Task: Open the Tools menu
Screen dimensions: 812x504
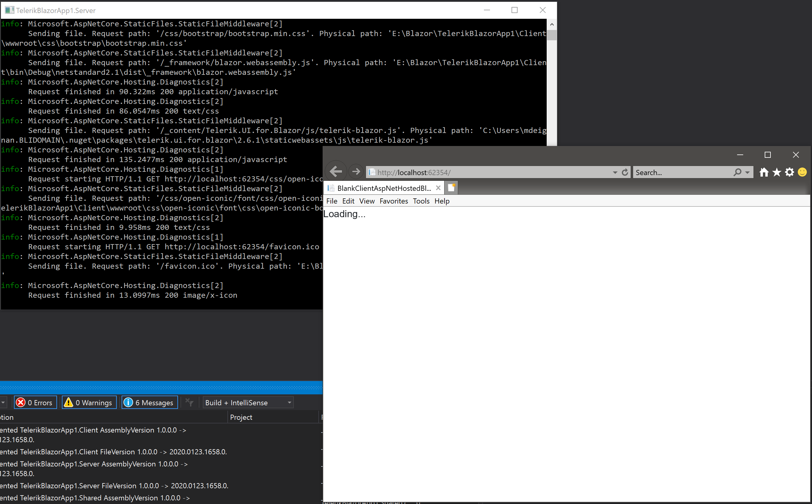Action: 421,201
